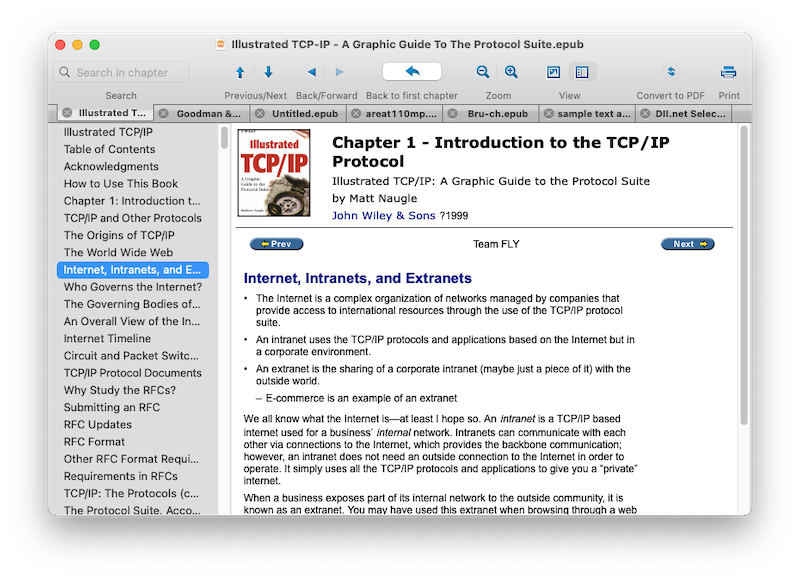Click the Search in chapter field
800x579 pixels.
click(x=122, y=72)
